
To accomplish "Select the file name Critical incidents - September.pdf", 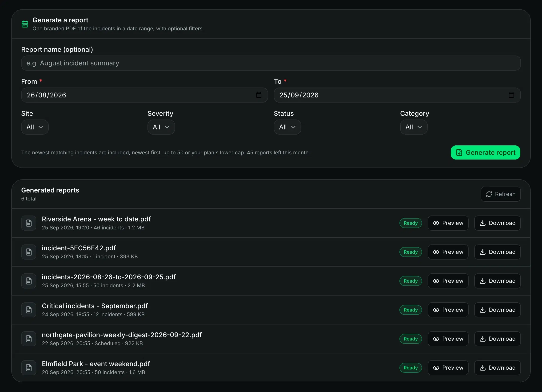I will 95,306.
